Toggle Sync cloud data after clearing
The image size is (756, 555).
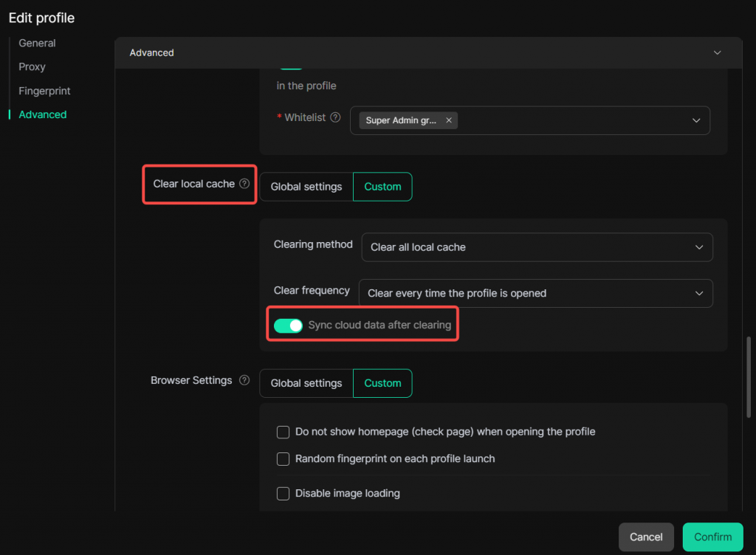click(288, 325)
